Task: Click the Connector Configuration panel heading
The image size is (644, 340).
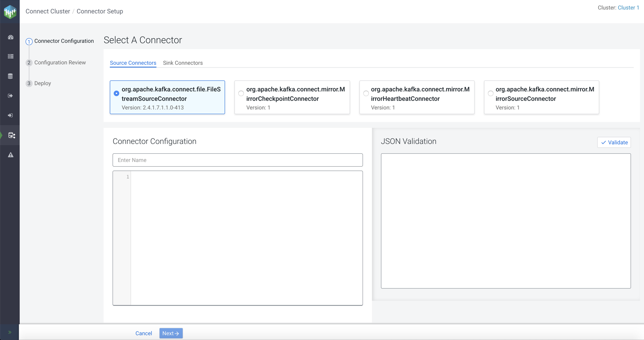Action: 154,141
